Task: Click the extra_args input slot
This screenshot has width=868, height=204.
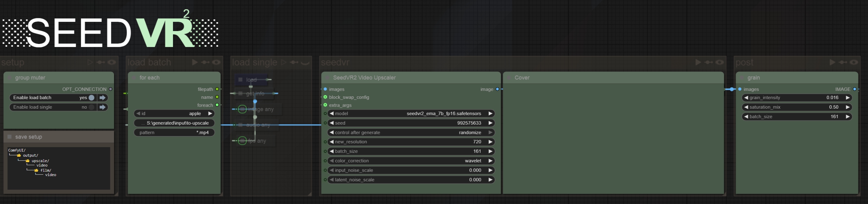Action: pyautogui.click(x=325, y=105)
